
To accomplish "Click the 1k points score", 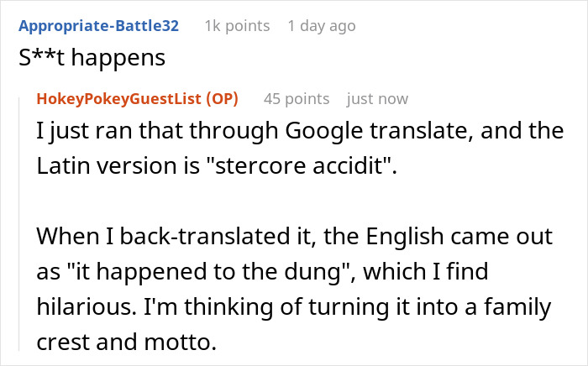I will pyautogui.click(x=237, y=25).
